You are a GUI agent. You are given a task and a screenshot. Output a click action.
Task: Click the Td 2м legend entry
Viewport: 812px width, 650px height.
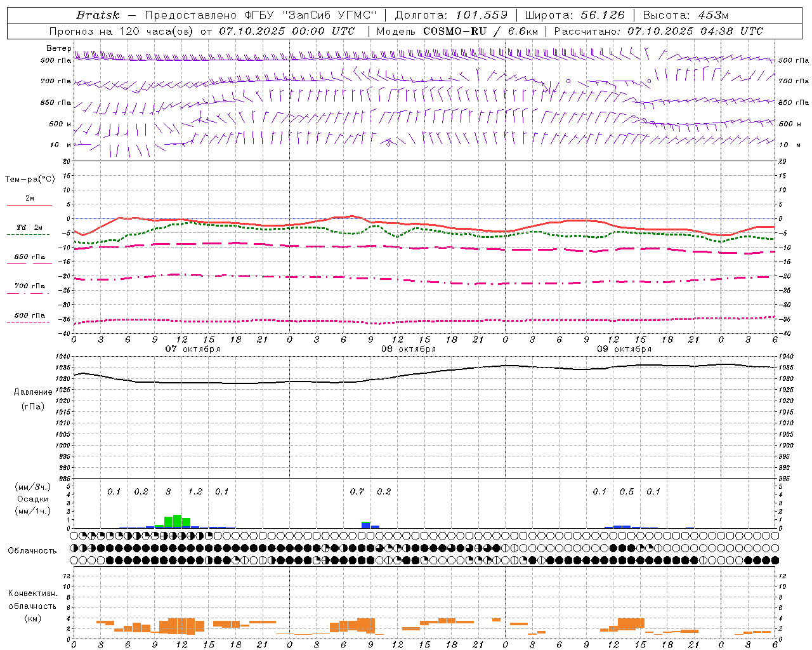coord(29,227)
